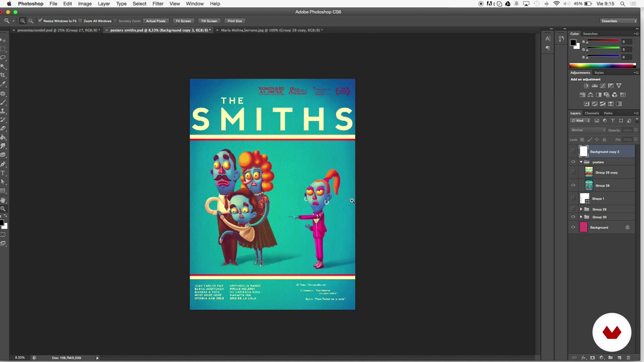This screenshot has height=362, width=644.
Task: Open the Layer menu
Action: tap(104, 4)
